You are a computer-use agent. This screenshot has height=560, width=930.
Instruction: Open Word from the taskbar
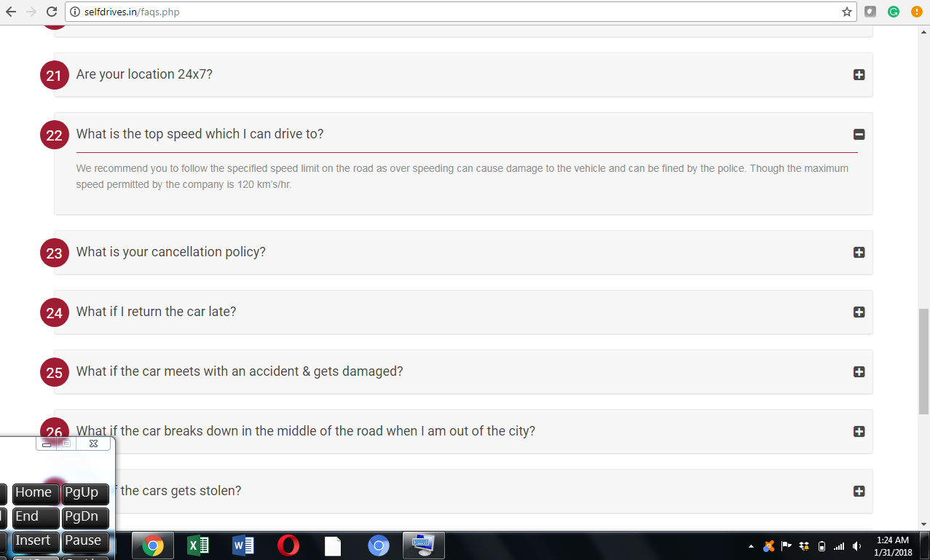click(243, 545)
